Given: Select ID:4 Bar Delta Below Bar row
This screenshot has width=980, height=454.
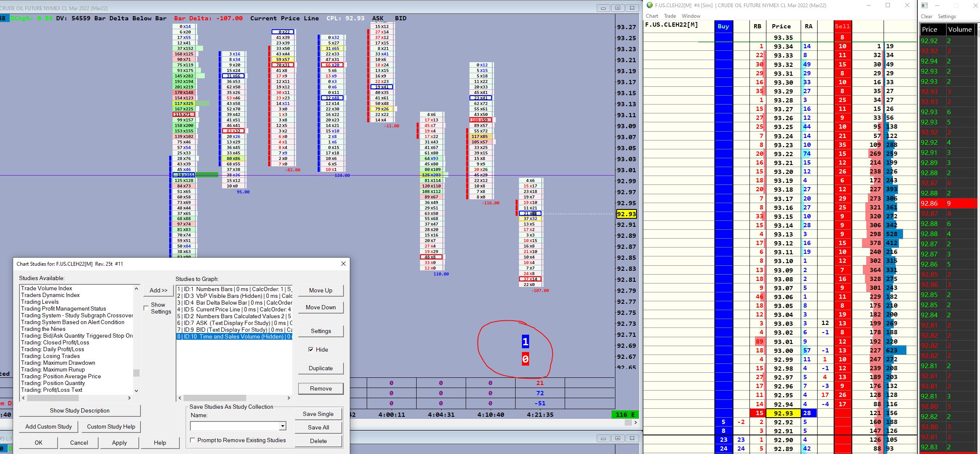Looking at the screenshot, I should [x=234, y=303].
